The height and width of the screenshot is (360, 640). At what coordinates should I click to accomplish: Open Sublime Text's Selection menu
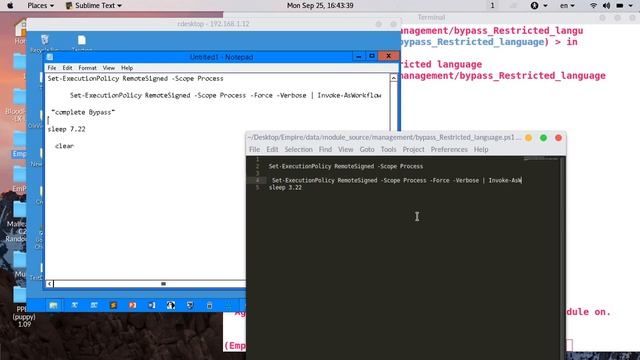pos(298,149)
